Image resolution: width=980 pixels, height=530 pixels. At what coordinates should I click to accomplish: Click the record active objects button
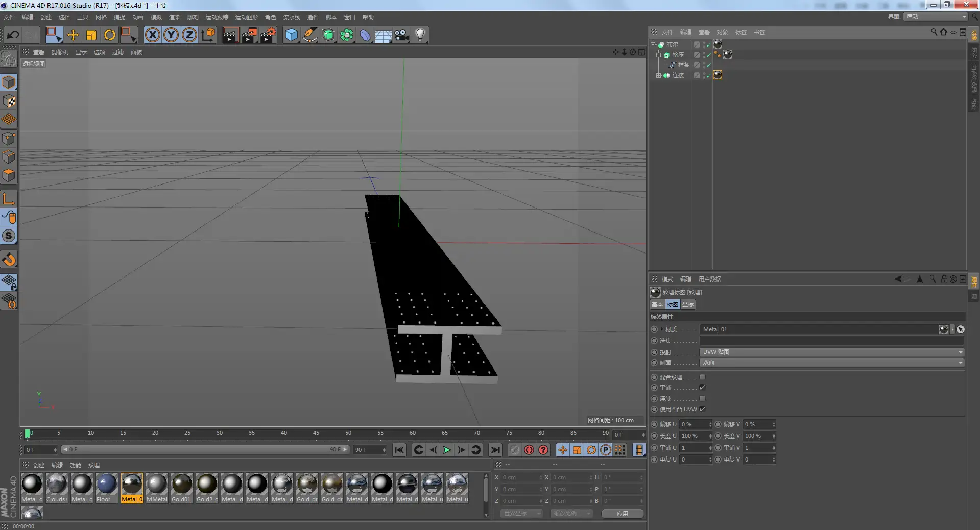pyautogui.click(x=515, y=450)
